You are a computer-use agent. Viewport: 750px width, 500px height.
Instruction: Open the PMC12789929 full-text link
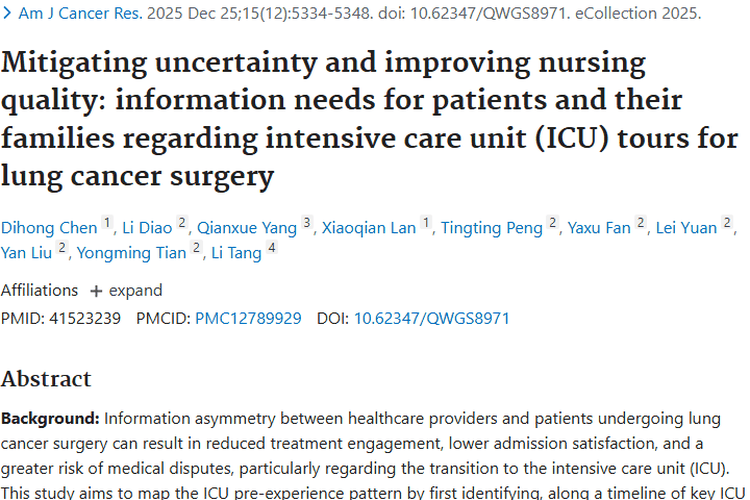click(x=248, y=318)
